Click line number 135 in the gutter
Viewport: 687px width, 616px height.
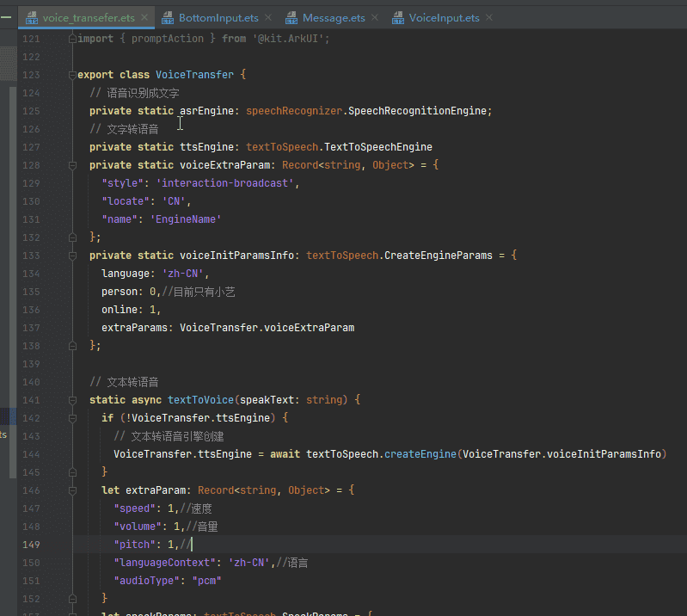click(30, 292)
